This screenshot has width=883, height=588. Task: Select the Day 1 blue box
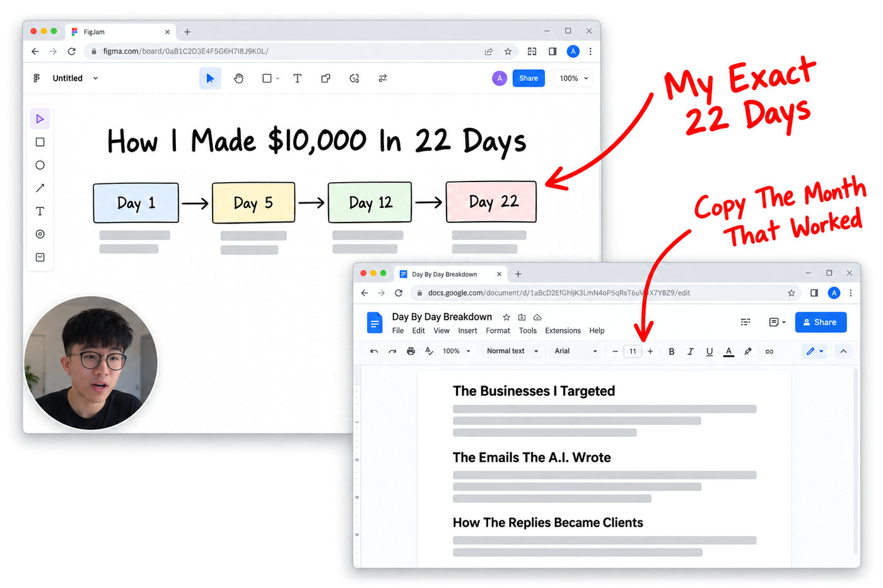tap(136, 203)
